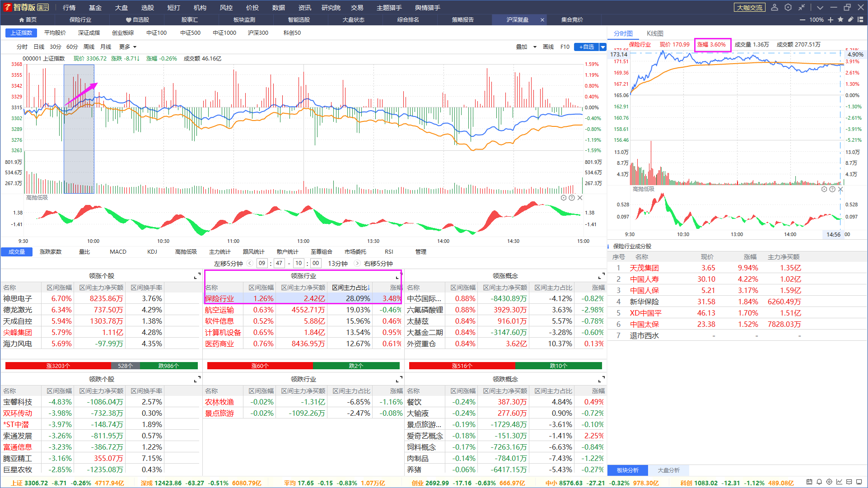Image resolution: width=868 pixels, height=488 pixels.
Task: Switch chart period to 日线
Action: point(39,47)
